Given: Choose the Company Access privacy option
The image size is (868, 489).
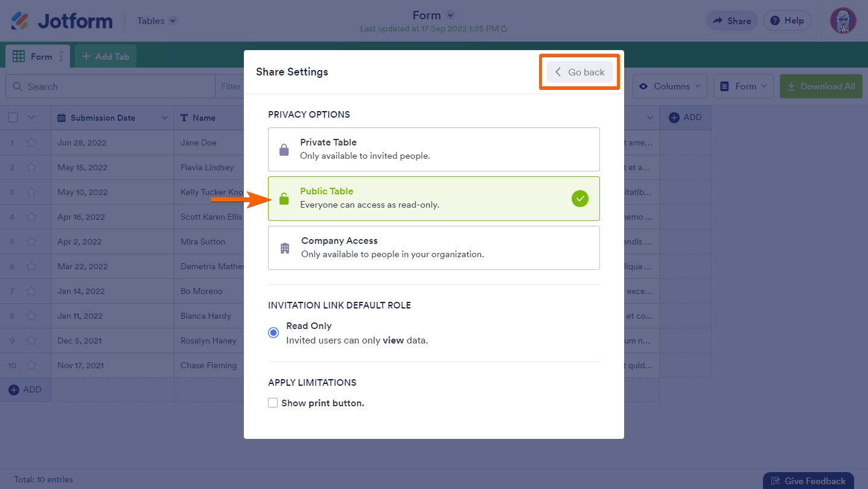Looking at the screenshot, I should click(434, 248).
